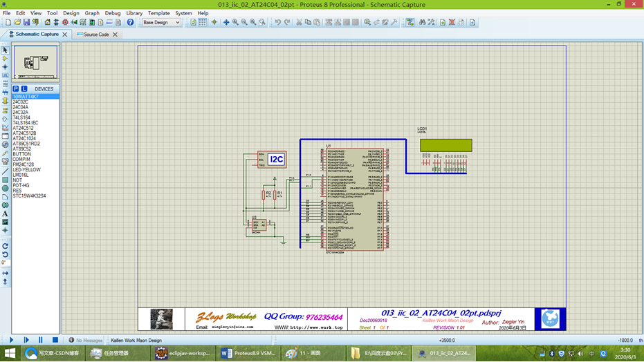Viewport: 644px width, 362px height.
Task: Select the Zoom In magnifier icon
Action: click(x=235, y=22)
